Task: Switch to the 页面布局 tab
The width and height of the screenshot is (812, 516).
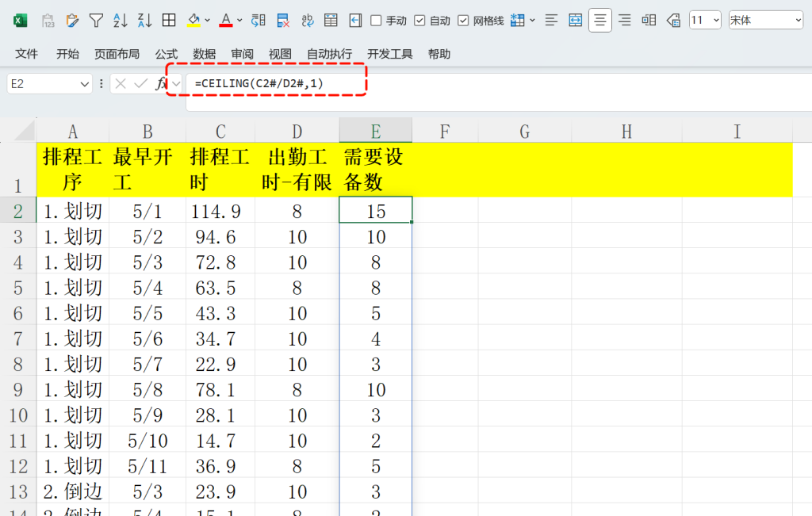Action: coord(117,54)
